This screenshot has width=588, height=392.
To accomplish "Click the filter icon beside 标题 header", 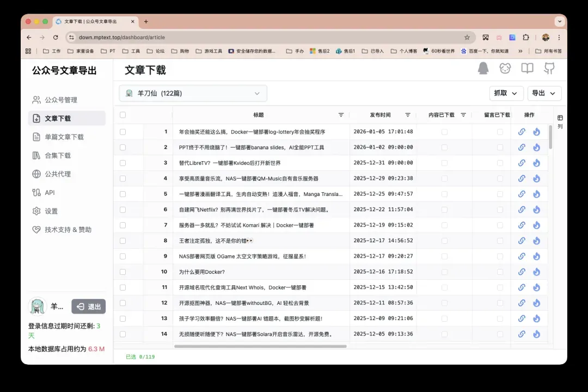I will [341, 115].
